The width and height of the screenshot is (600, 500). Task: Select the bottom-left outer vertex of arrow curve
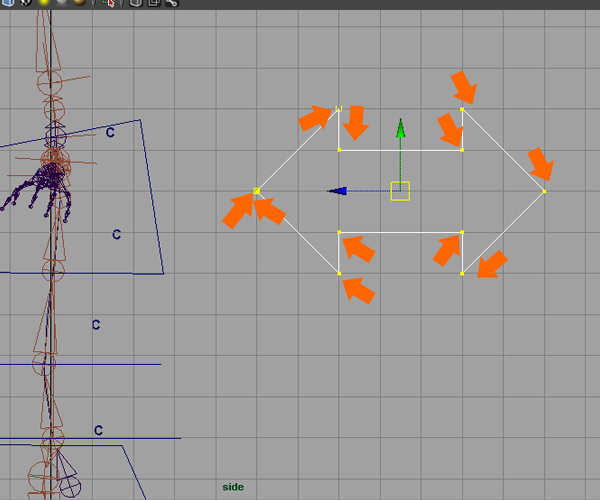tap(339, 274)
